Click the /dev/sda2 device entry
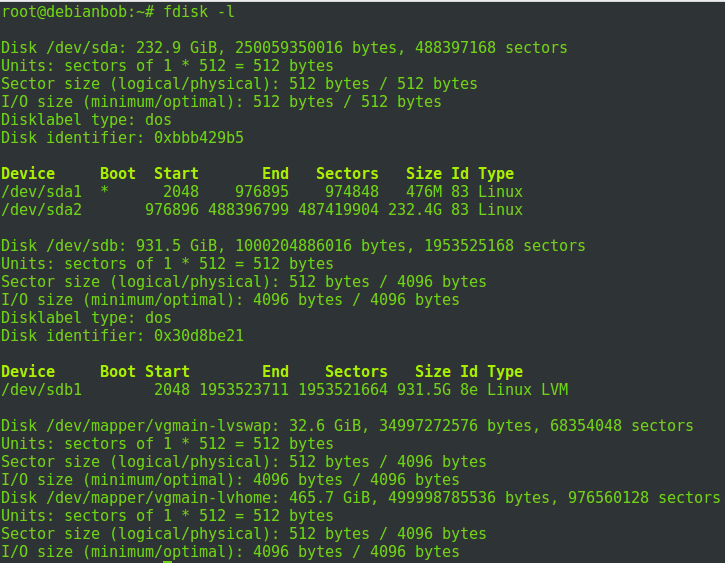The height and width of the screenshot is (563, 725). click(x=42, y=209)
